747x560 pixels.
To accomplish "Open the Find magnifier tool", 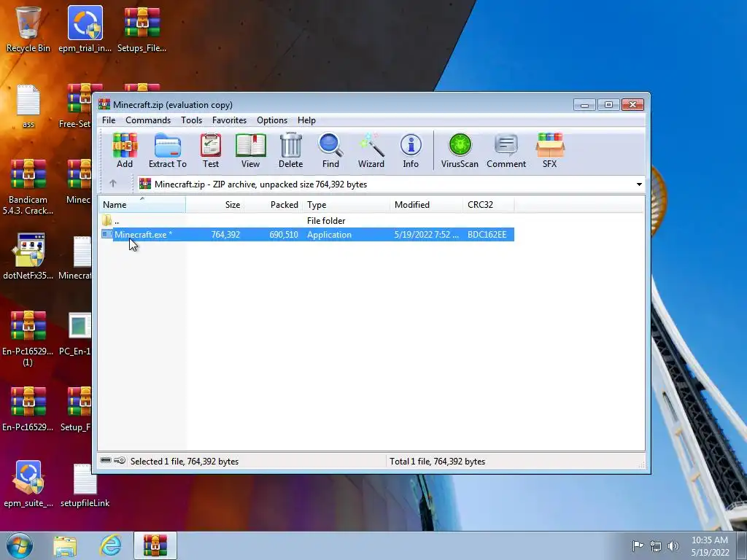I will (330, 150).
